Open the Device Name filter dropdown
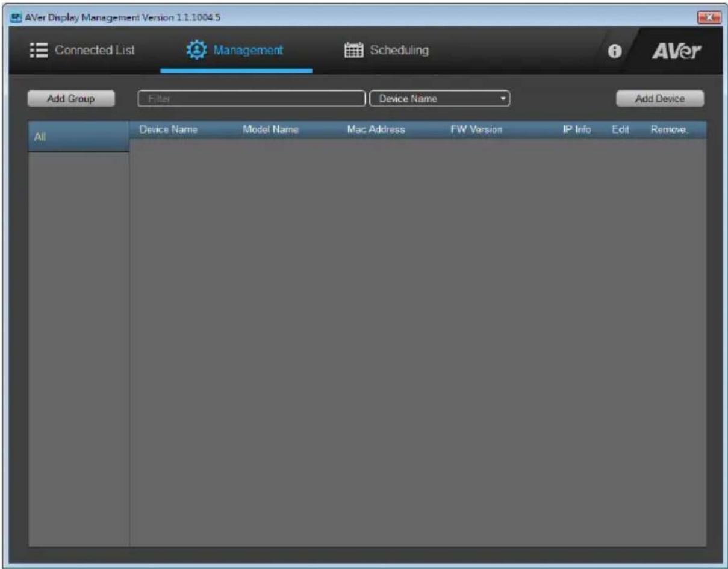 click(x=440, y=99)
